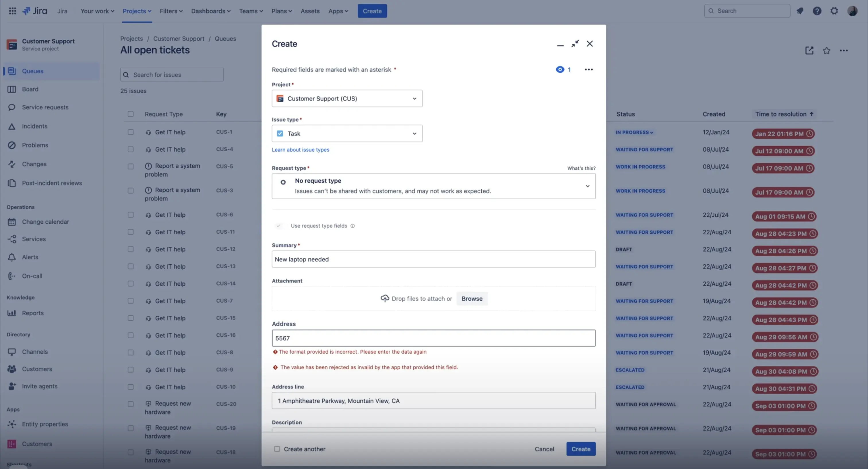Screen dimensions: 868x469
Task: Click into the Summary text field
Action: 433,259
